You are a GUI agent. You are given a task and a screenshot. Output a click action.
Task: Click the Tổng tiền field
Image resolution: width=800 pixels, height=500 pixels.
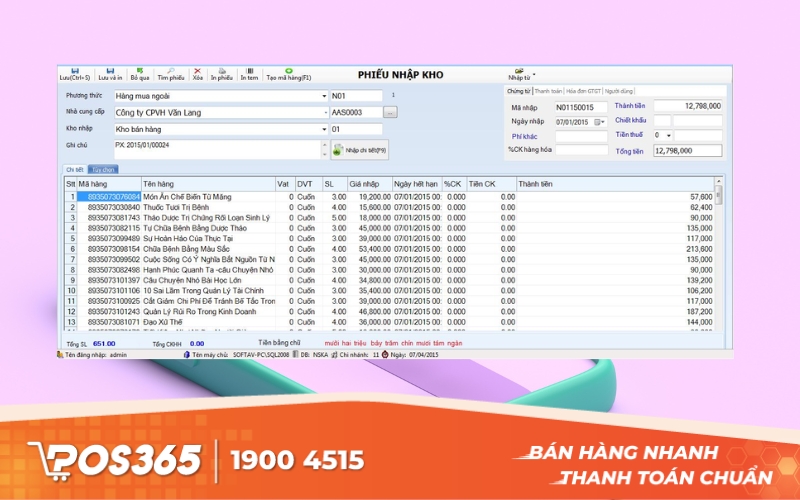(x=687, y=151)
